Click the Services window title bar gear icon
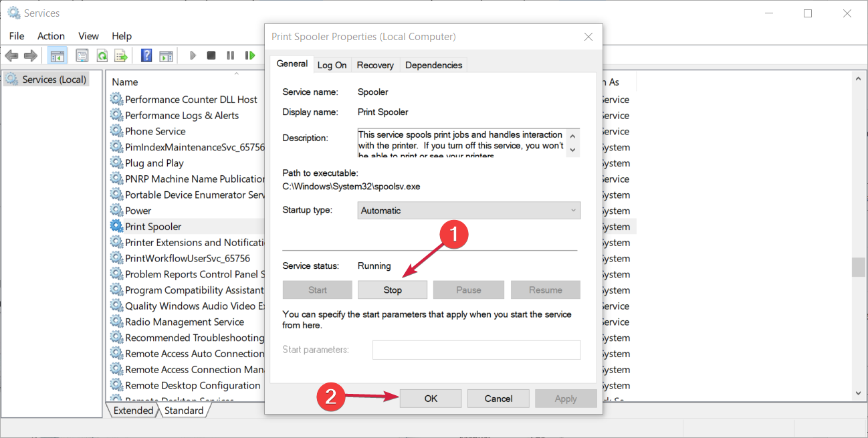The width and height of the screenshot is (868, 438). point(13,13)
